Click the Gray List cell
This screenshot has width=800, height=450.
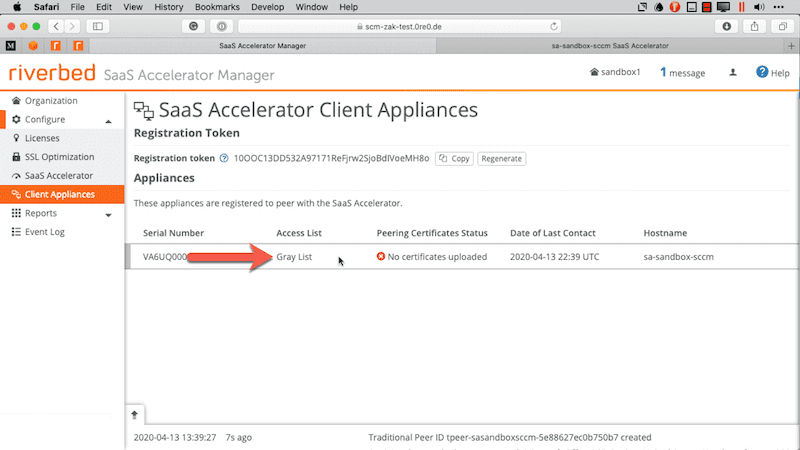point(294,257)
